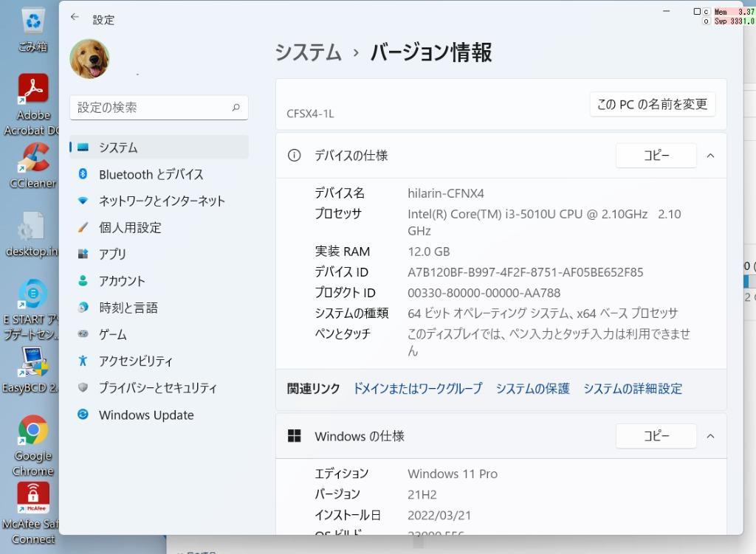Image resolution: width=756 pixels, height=554 pixels.
Task: Select the desktop.ini file icon
Action: click(31, 235)
